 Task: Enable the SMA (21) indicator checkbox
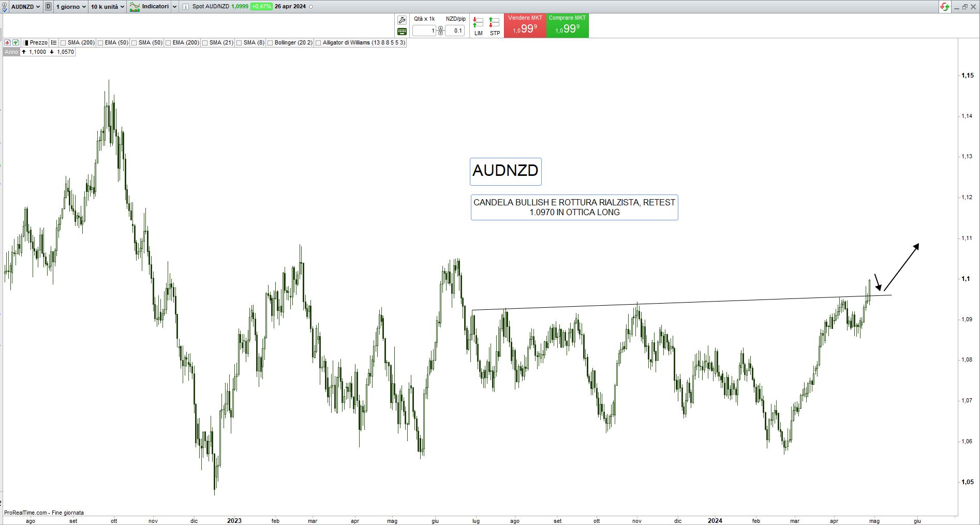tap(205, 43)
